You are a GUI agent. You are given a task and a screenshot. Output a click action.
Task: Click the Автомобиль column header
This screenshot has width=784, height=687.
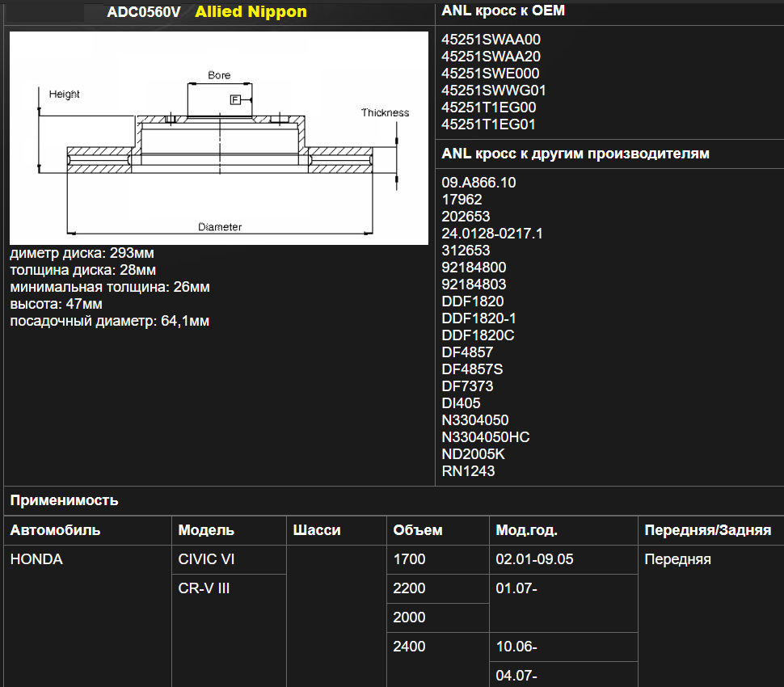pos(55,530)
